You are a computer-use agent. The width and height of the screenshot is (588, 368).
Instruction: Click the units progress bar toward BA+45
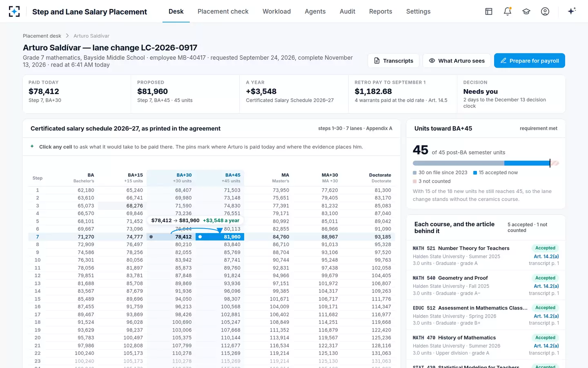pyautogui.click(x=486, y=163)
